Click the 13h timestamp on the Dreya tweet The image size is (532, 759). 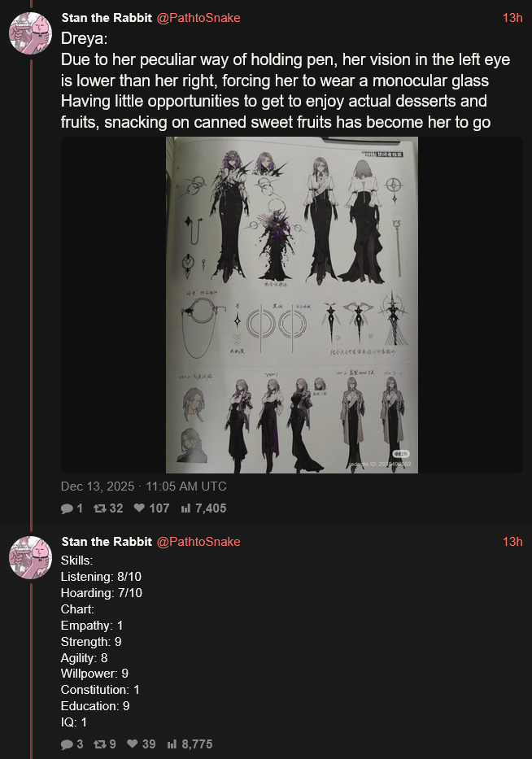coord(512,18)
